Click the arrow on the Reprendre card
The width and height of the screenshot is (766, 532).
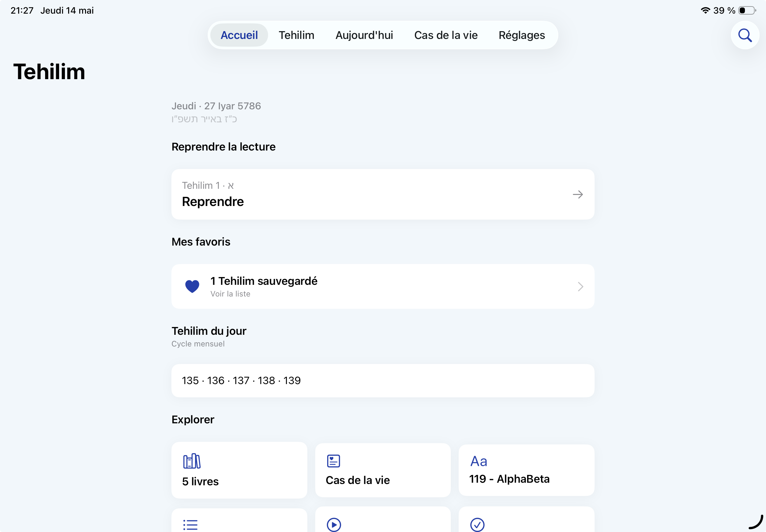[x=578, y=194]
